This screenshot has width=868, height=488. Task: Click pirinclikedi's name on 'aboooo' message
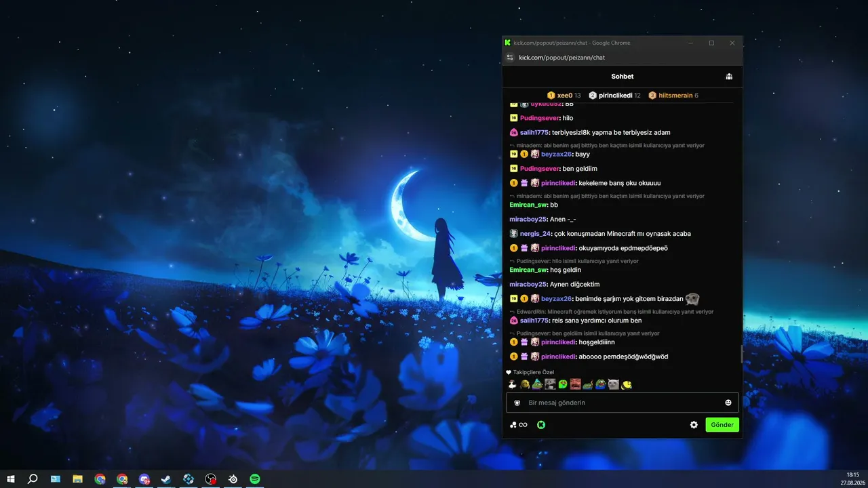pyautogui.click(x=558, y=357)
